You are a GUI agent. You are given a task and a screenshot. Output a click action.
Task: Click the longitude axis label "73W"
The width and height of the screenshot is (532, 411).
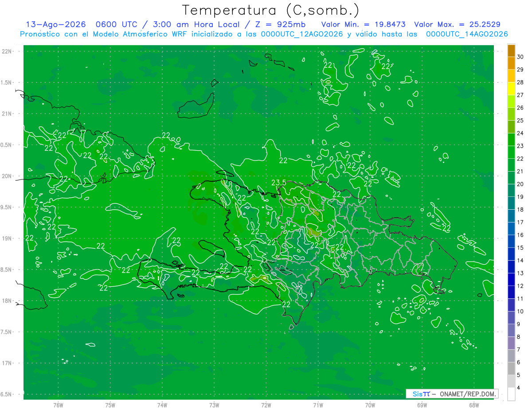pyautogui.click(x=214, y=405)
